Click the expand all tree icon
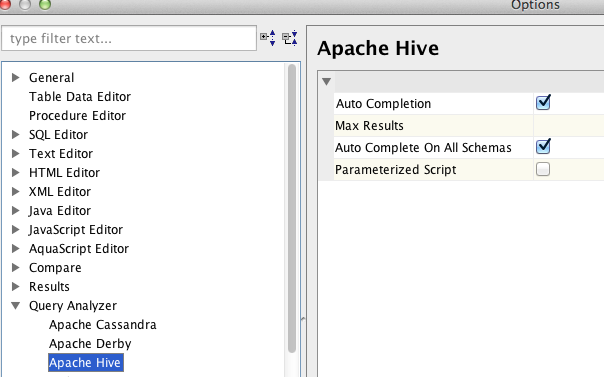604x377 pixels. pyautogui.click(x=268, y=38)
